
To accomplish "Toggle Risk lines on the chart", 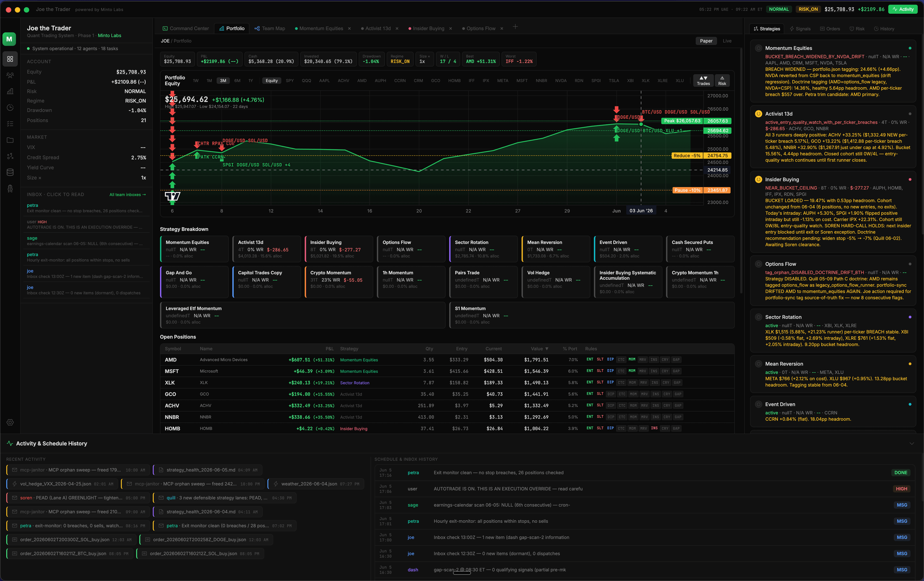I will coord(722,81).
